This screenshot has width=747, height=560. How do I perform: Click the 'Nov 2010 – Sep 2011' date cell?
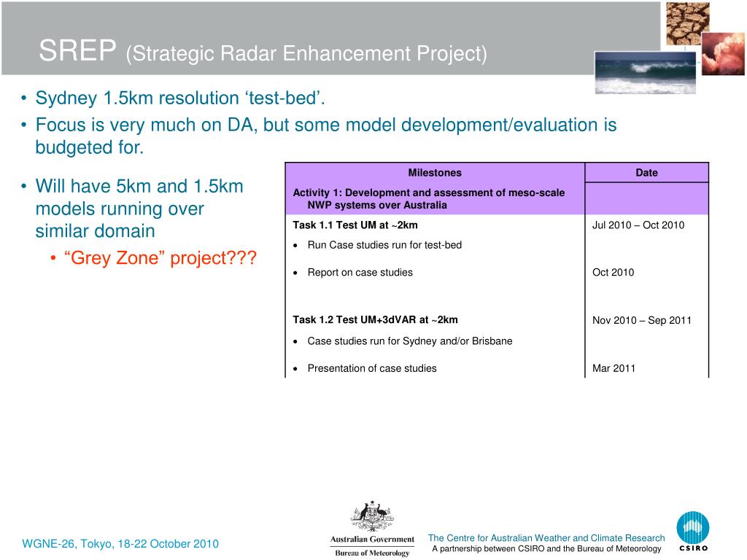(x=642, y=320)
